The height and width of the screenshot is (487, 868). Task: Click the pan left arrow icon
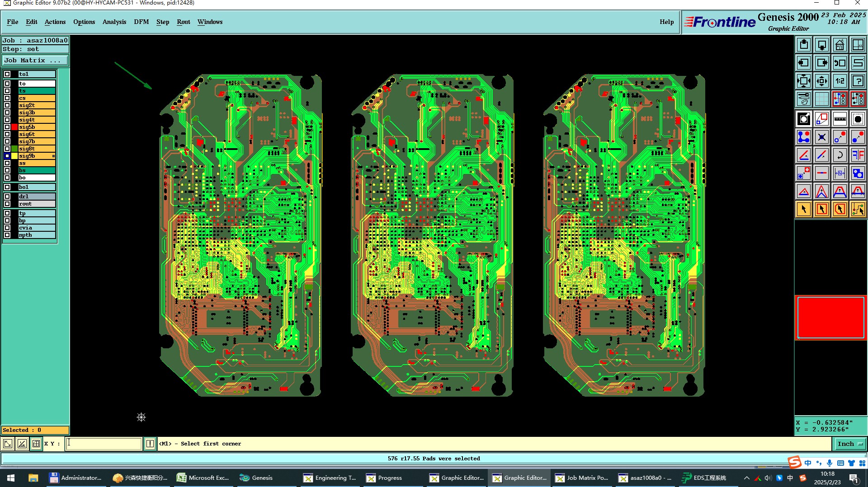803,63
